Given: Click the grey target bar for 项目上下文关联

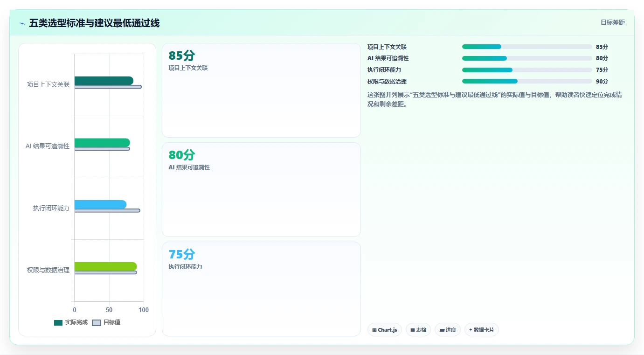Looking at the screenshot, I should click(x=108, y=87).
